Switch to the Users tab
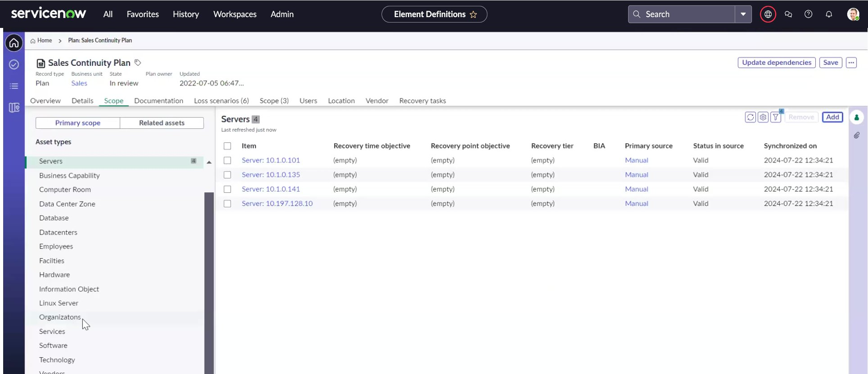 (308, 101)
